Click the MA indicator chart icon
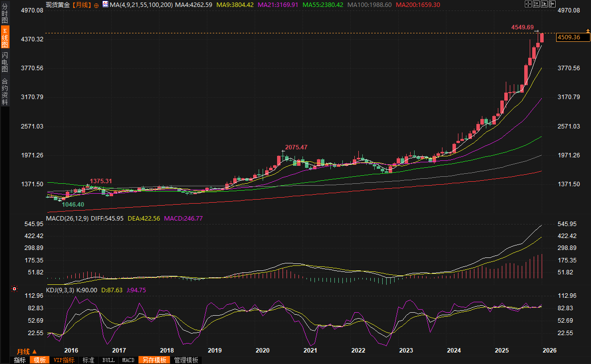Viewport: 591px width, 364px height. (x=105, y=4)
